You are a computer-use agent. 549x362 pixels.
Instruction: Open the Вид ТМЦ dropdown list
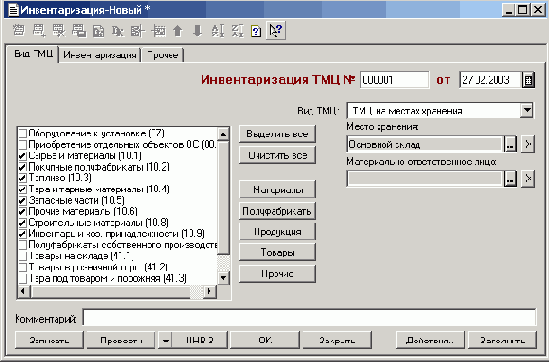[x=526, y=111]
